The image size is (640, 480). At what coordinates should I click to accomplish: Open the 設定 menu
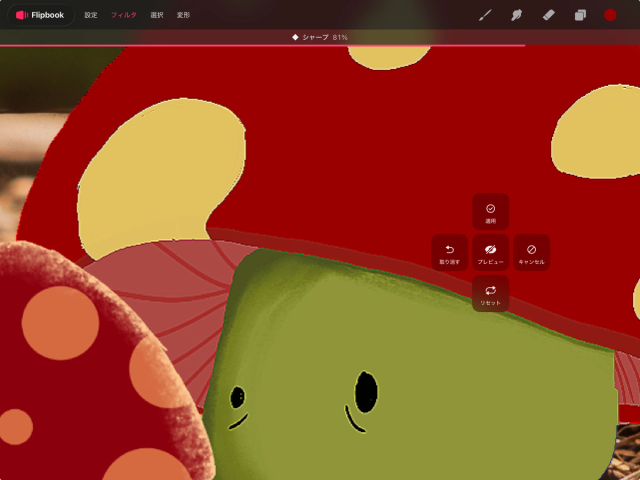coord(91,15)
